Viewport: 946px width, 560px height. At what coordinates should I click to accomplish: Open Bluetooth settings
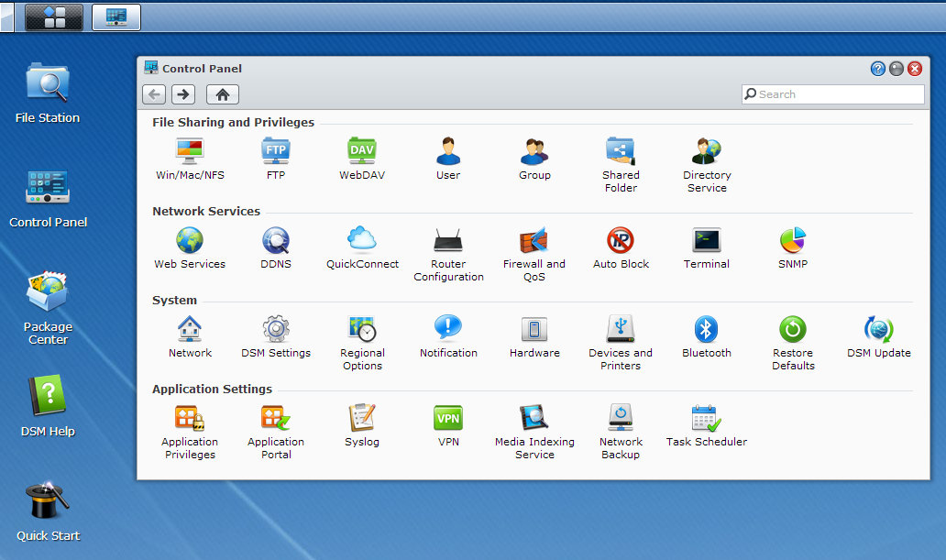coord(707,336)
